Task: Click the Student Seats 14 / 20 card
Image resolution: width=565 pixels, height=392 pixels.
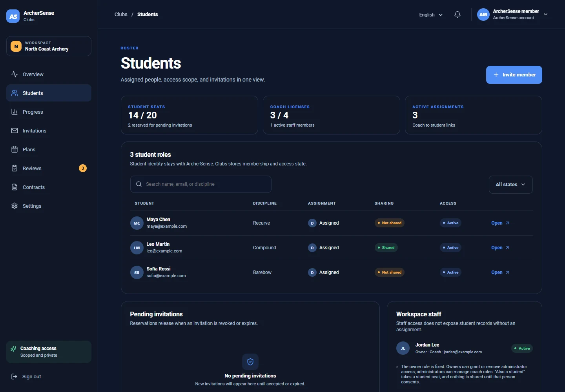Action: [x=190, y=115]
